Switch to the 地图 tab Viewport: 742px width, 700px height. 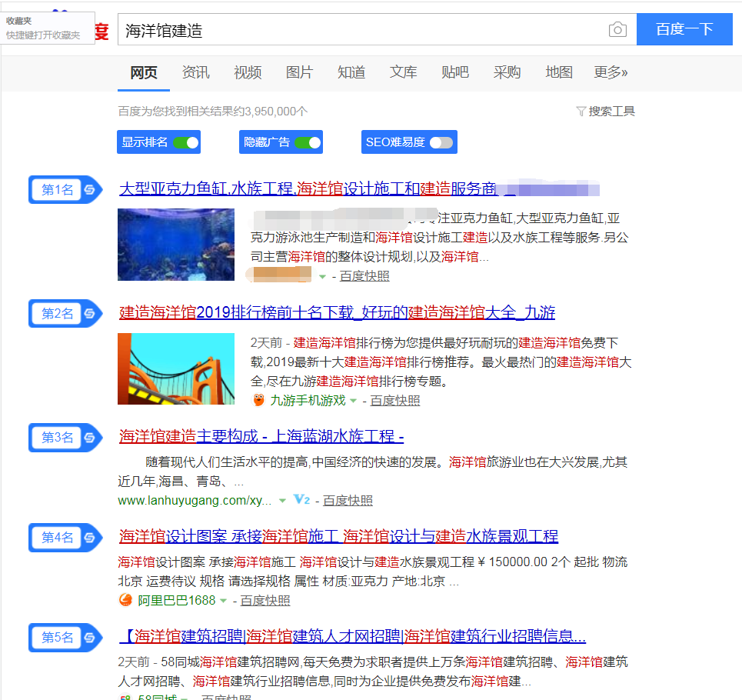coord(559,72)
